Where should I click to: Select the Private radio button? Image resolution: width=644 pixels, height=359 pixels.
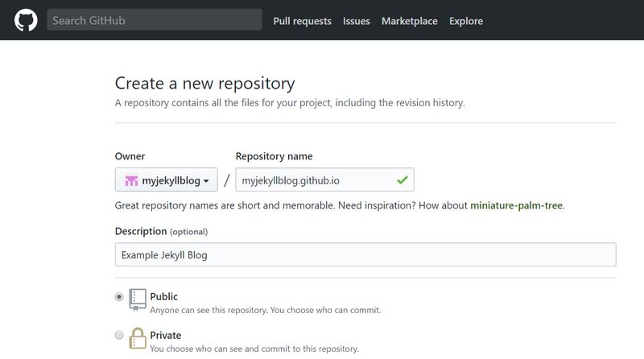[x=119, y=335]
